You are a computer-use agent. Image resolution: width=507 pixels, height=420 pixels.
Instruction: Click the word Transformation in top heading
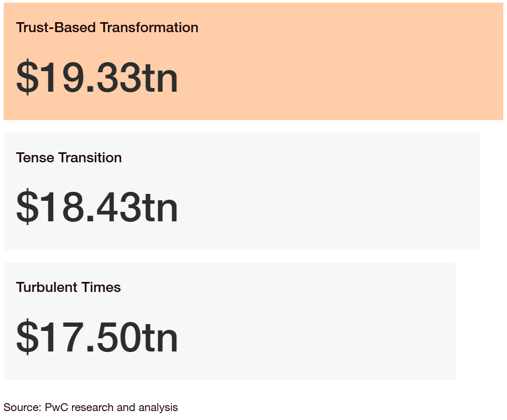[x=149, y=27]
